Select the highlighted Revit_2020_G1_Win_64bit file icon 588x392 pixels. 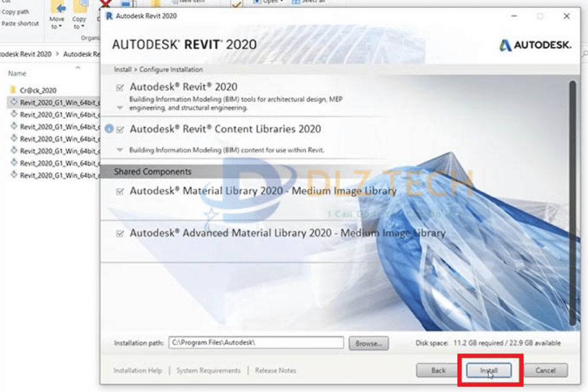(14, 103)
